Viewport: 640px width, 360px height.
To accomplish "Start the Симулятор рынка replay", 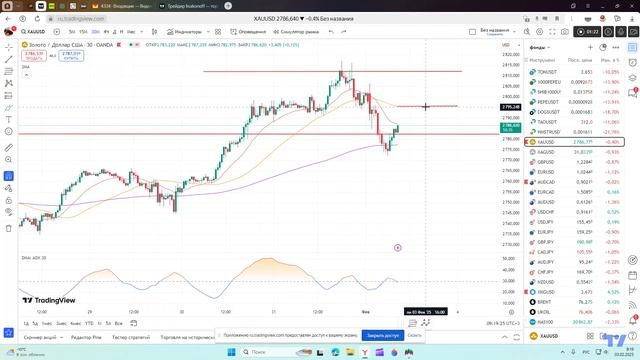I will pos(296,31).
